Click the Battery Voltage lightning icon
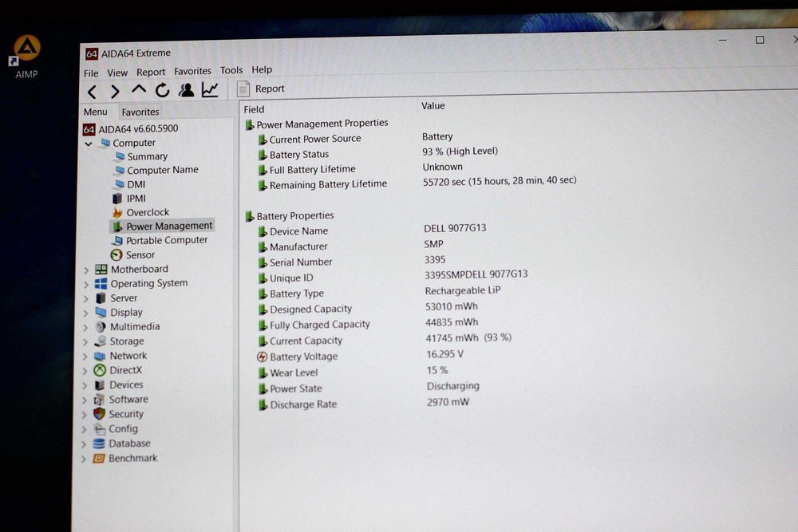 (x=262, y=357)
